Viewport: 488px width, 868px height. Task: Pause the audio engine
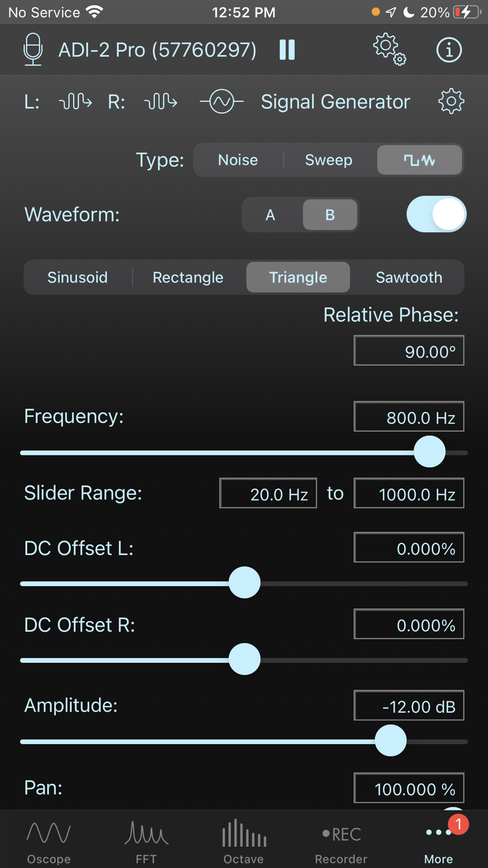click(287, 49)
